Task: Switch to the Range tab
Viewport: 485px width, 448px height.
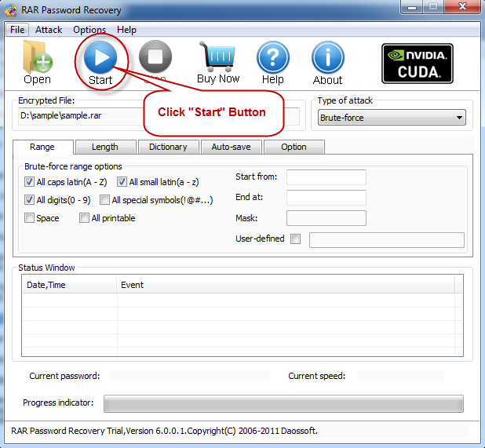Action: tap(42, 147)
